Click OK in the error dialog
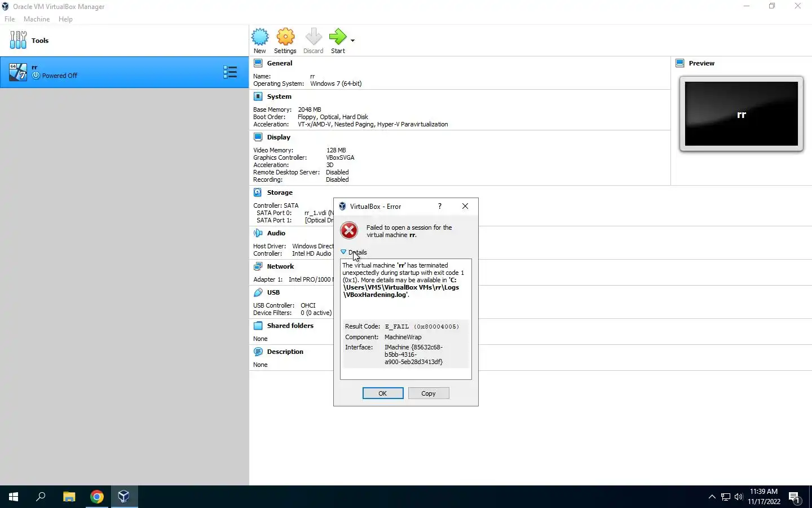The height and width of the screenshot is (508, 812). 383,393
